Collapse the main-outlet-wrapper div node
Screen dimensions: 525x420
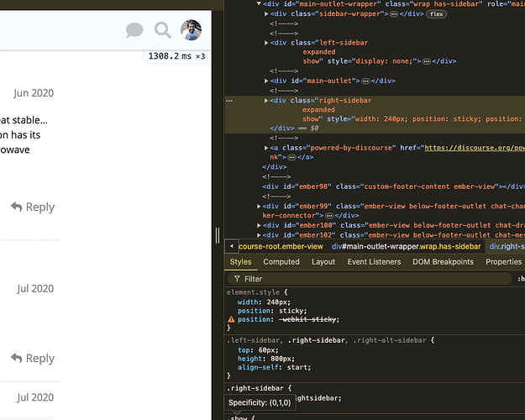click(259, 4)
